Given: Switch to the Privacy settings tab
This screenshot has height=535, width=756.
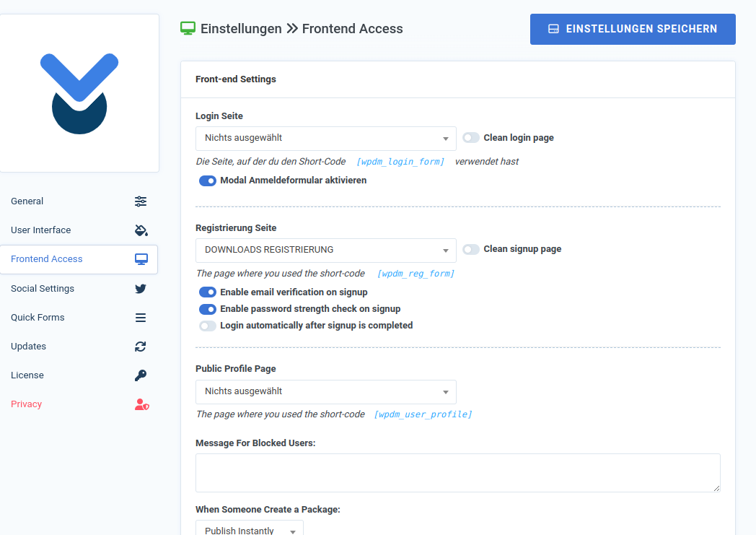Looking at the screenshot, I should [27, 404].
